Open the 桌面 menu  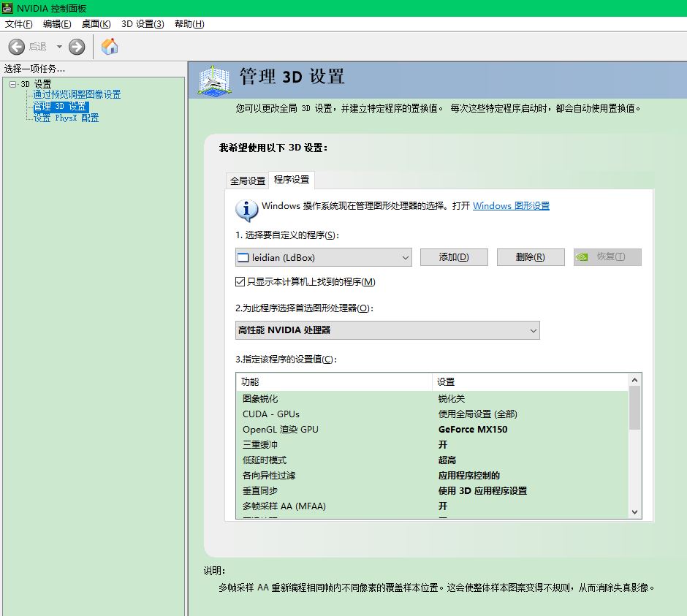(96, 24)
